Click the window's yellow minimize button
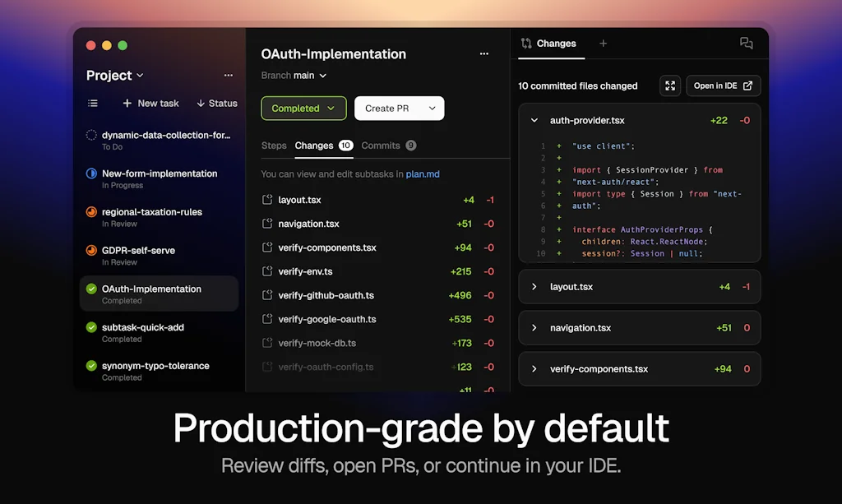The height and width of the screenshot is (504, 842). pyautogui.click(x=107, y=45)
